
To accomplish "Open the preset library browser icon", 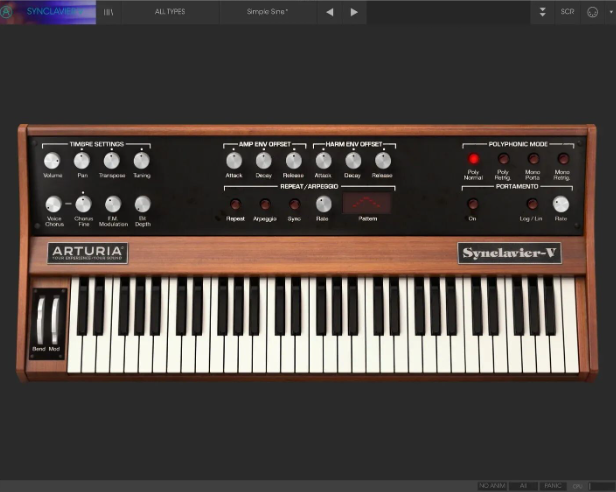I will (108, 12).
